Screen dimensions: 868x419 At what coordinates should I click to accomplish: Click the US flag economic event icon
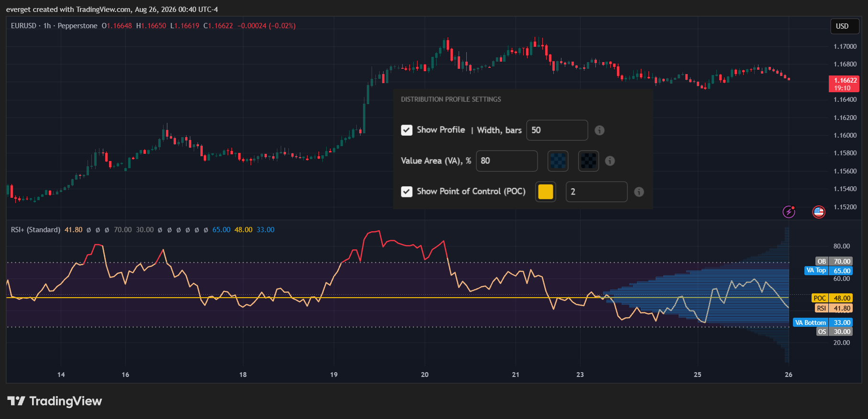point(819,212)
